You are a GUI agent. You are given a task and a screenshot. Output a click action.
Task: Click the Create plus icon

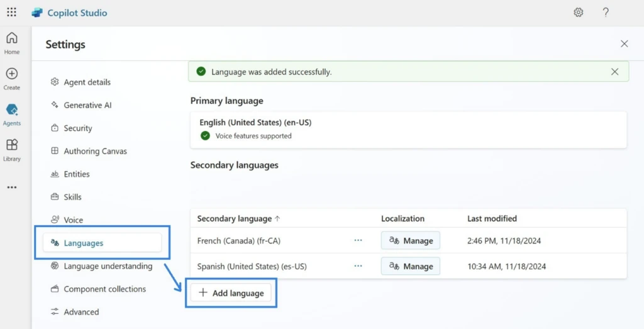(x=12, y=79)
